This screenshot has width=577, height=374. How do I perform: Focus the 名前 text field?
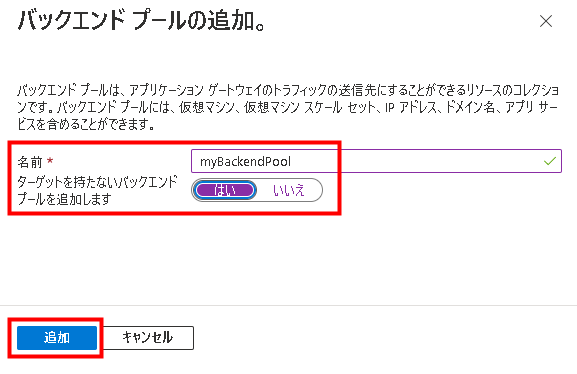(376, 161)
